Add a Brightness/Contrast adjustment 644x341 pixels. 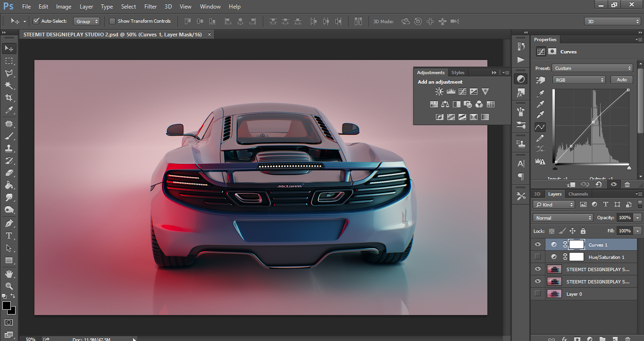439,92
